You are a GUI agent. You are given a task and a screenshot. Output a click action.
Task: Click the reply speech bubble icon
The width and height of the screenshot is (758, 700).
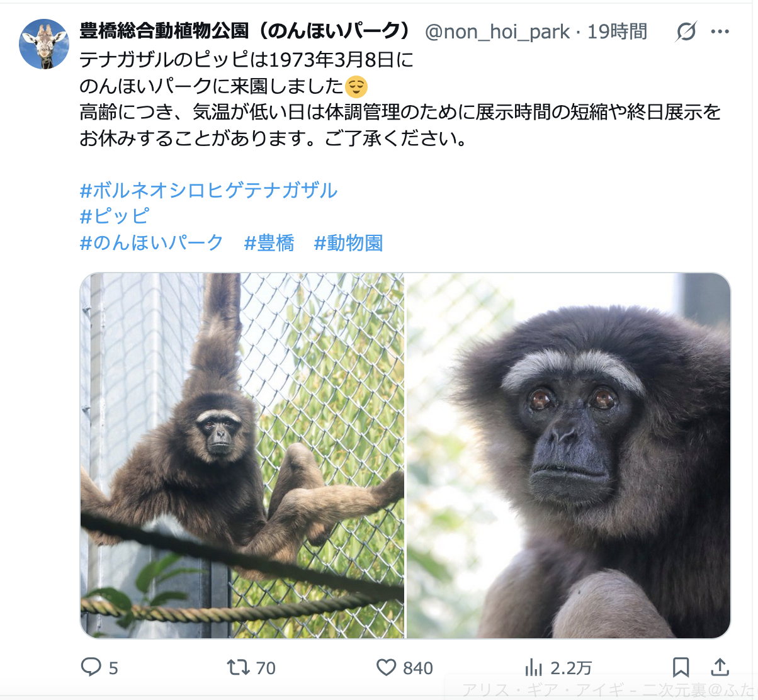[x=91, y=667]
